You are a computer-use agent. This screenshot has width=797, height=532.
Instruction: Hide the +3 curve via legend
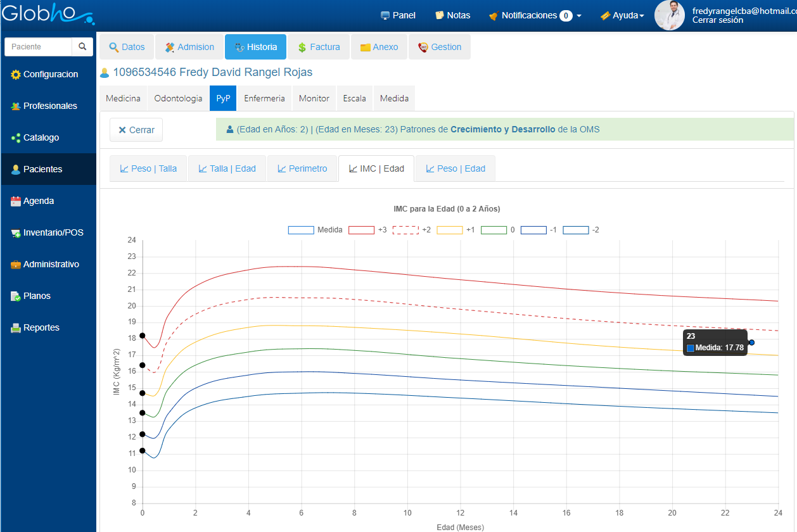[361, 230]
